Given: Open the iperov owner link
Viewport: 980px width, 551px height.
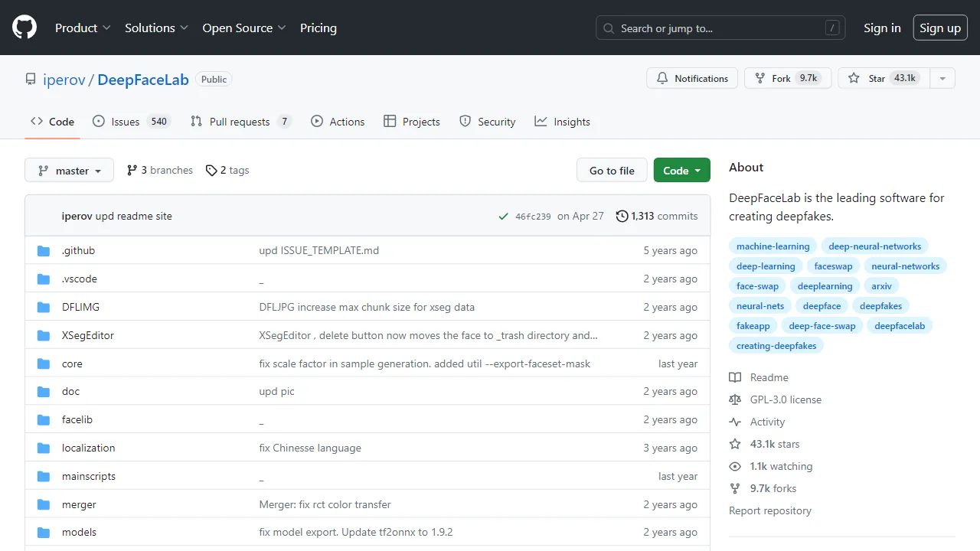Looking at the screenshot, I should pyautogui.click(x=64, y=80).
